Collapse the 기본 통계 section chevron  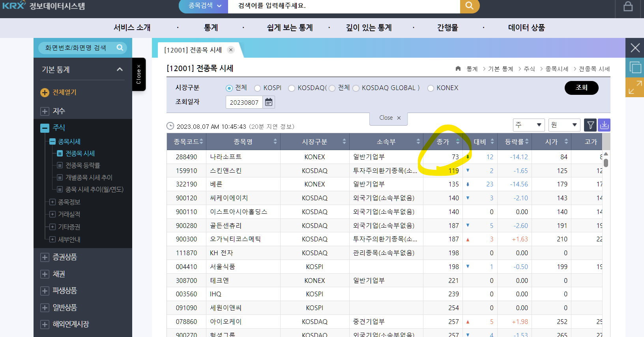(x=120, y=70)
